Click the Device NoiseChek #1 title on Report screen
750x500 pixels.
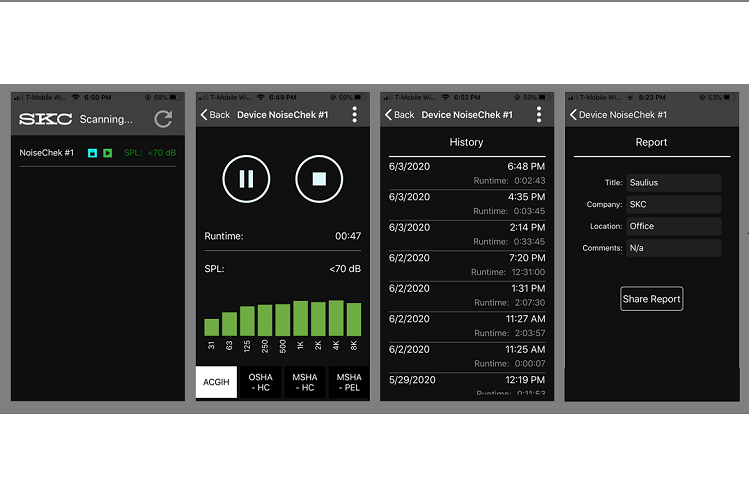pos(623,115)
